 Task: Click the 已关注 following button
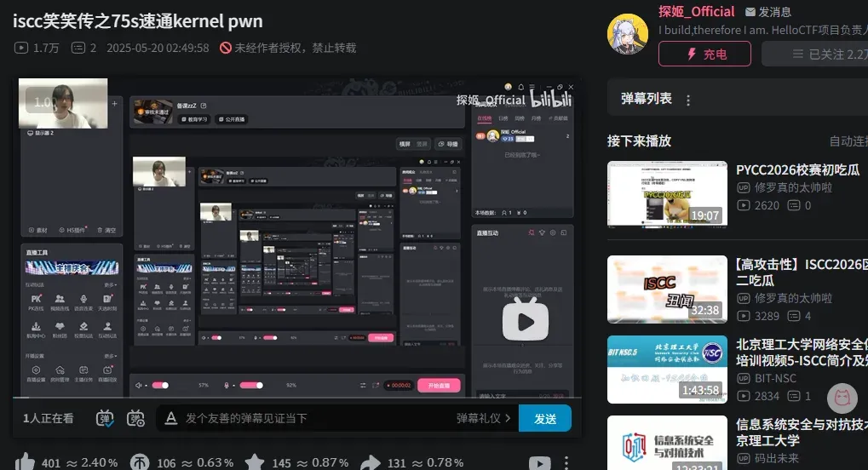coord(815,54)
